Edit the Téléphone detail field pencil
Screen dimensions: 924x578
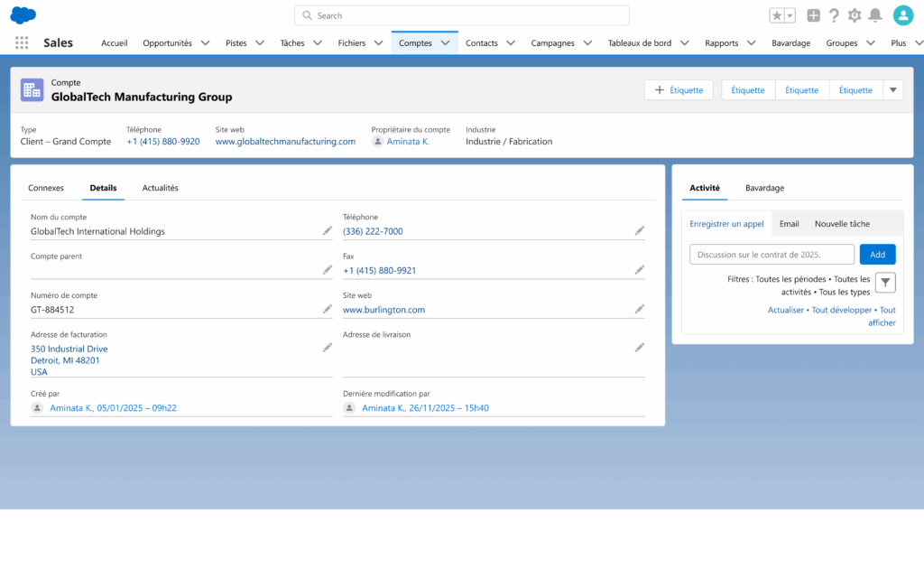click(640, 230)
